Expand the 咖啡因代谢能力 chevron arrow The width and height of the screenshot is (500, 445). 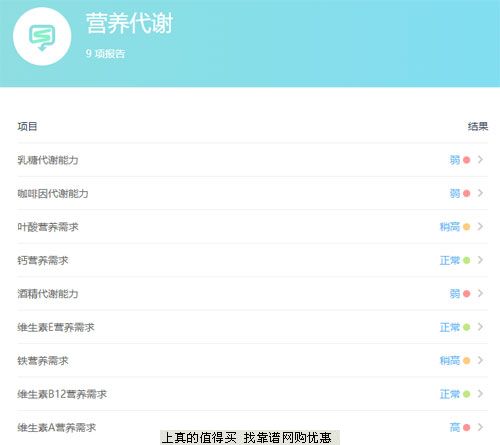[480, 193]
